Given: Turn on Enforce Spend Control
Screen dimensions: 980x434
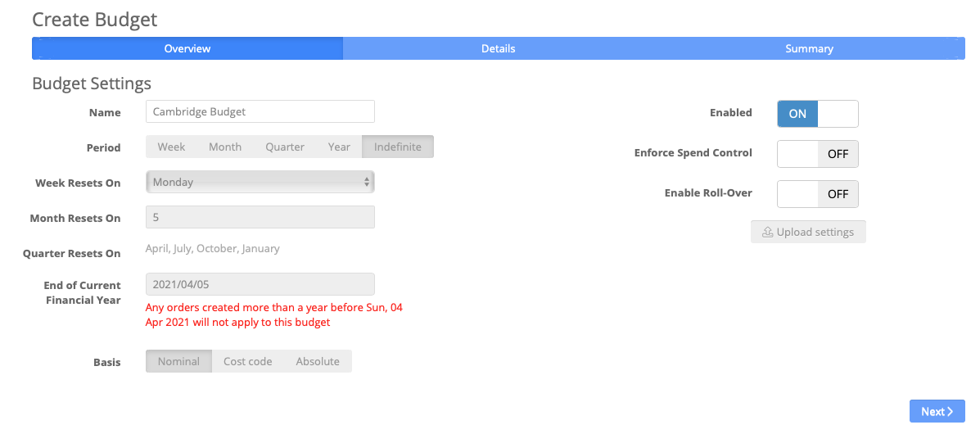Looking at the screenshot, I should (x=818, y=154).
